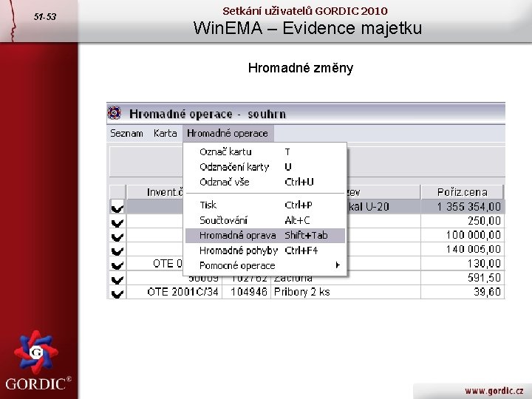The width and height of the screenshot is (532, 399).
Task: Choose Hromadné pohyby menu item
Action: click(x=265, y=250)
